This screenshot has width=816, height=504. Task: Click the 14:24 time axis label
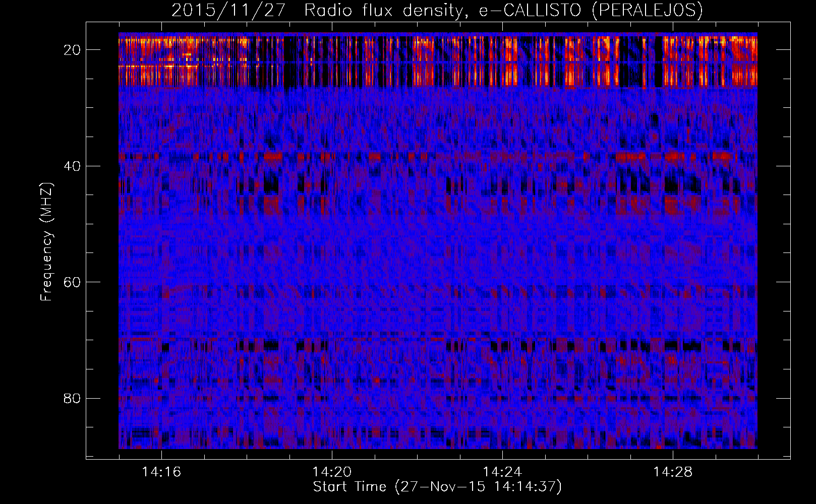(502, 472)
